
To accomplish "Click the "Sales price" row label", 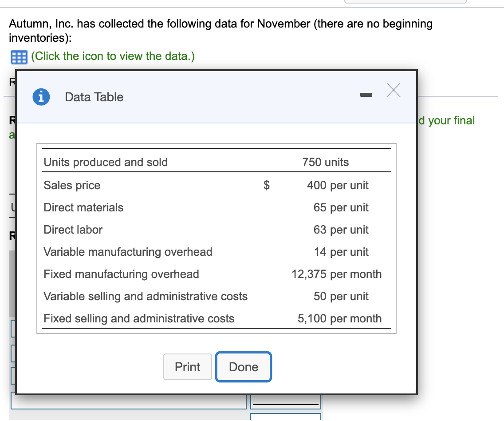I will [72, 185].
